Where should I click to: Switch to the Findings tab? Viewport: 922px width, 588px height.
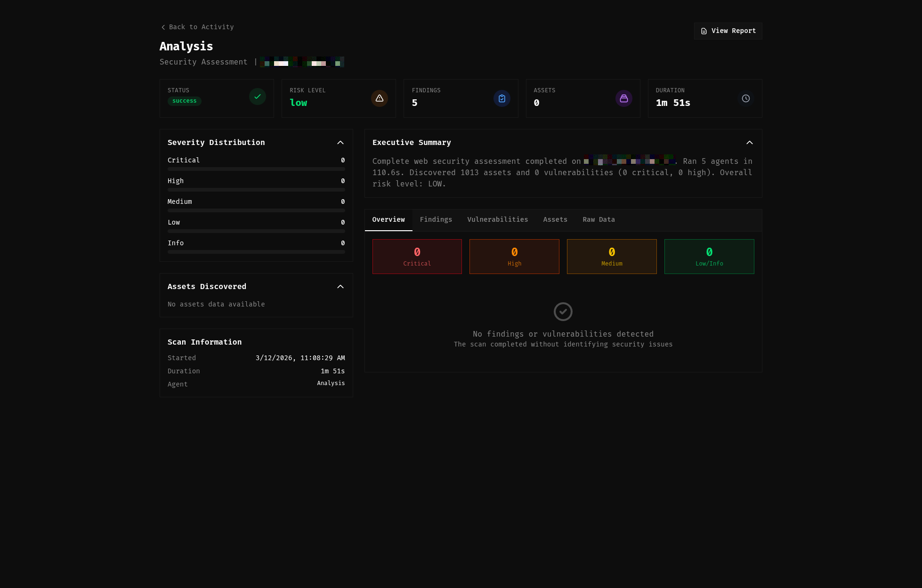(x=436, y=220)
